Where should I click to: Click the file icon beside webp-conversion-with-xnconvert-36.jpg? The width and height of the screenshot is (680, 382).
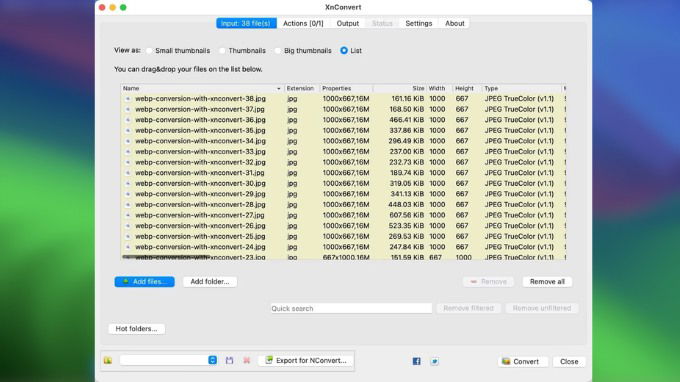tap(128, 120)
